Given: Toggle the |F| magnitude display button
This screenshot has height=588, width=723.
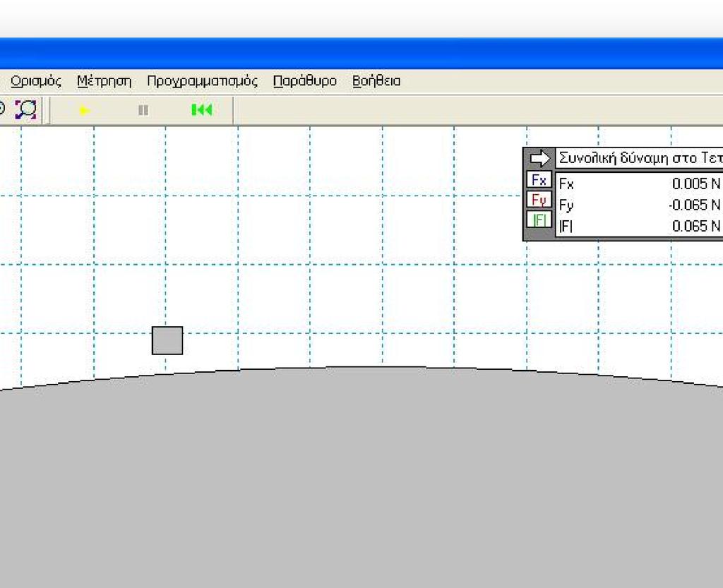Looking at the screenshot, I should [539, 220].
